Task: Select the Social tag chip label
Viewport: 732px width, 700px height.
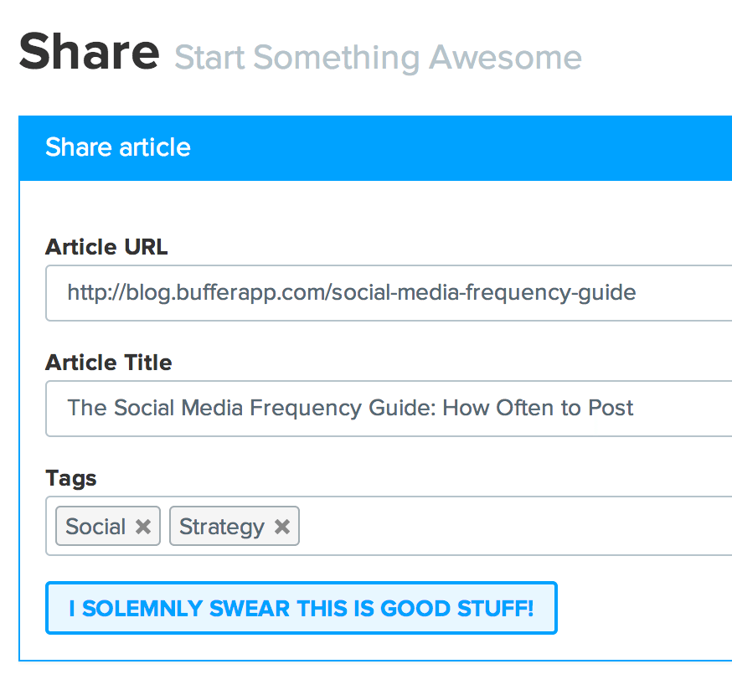Action: coord(95,527)
